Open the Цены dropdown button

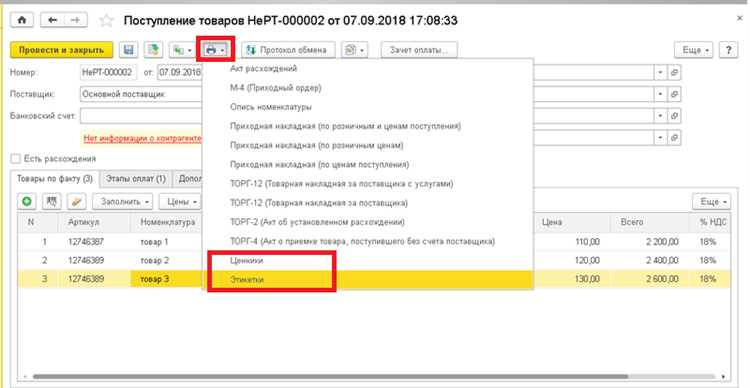point(180,201)
